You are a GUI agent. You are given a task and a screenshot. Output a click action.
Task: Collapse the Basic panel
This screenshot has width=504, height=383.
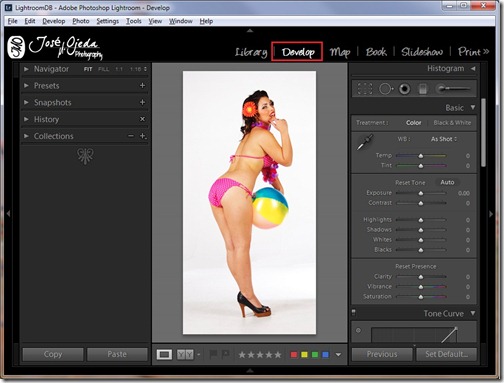point(473,107)
